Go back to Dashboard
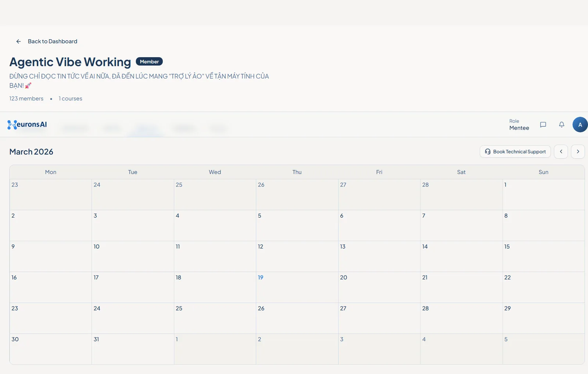The width and height of the screenshot is (588, 374). 47,41
